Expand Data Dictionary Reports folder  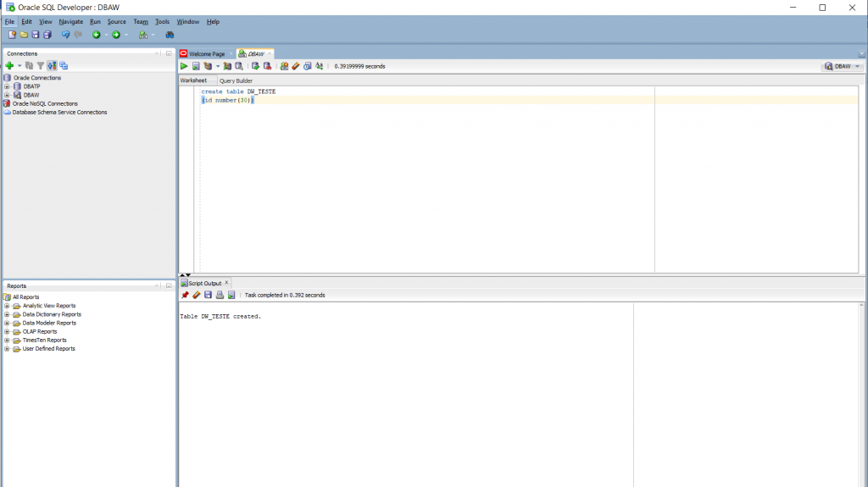7,314
